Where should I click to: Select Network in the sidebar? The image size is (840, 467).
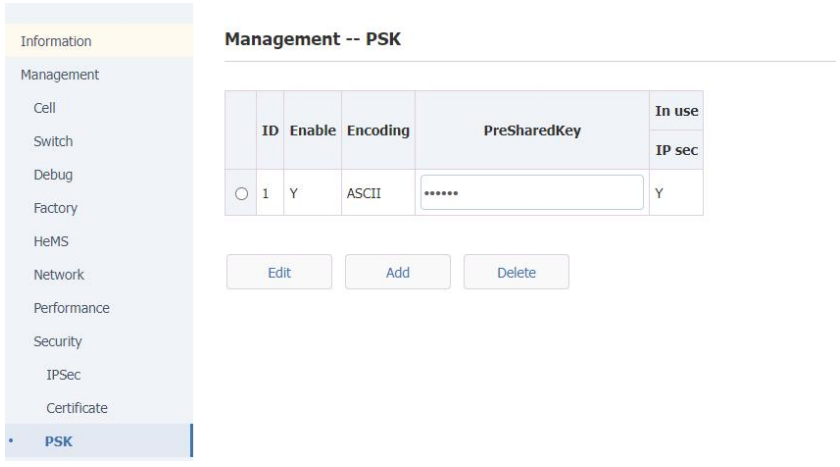59,274
